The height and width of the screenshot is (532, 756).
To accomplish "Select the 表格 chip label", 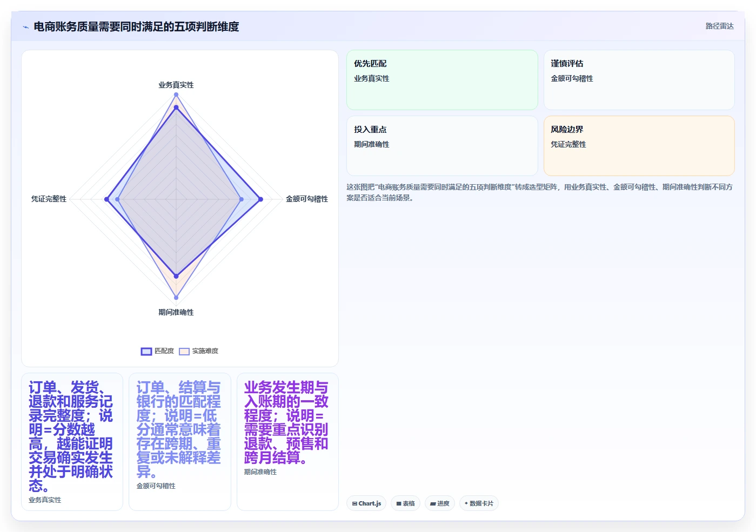I will (409, 503).
